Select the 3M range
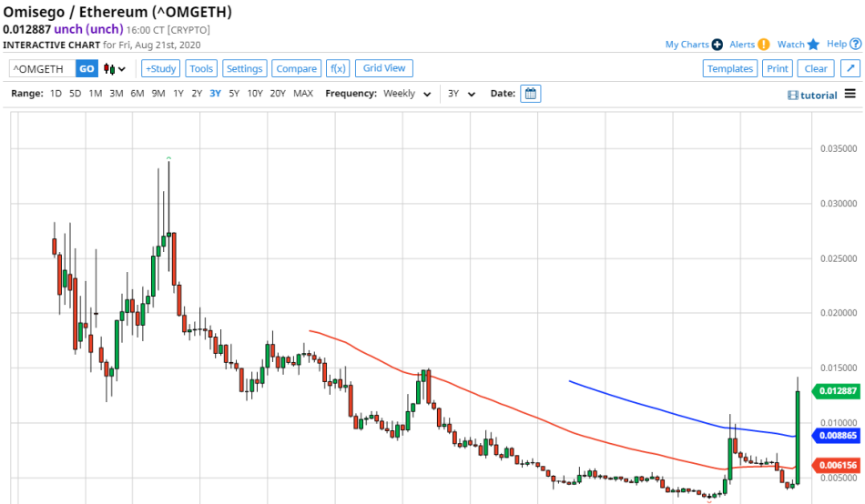This screenshot has width=865, height=504. click(x=116, y=94)
